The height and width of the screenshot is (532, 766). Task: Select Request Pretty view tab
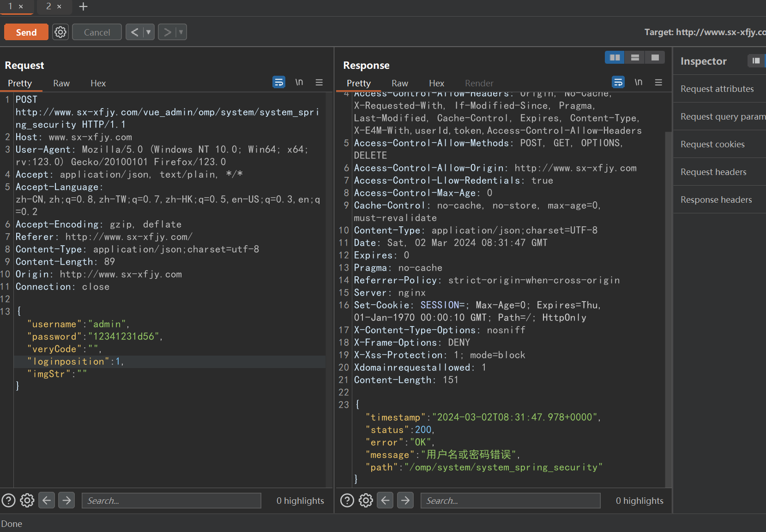click(20, 83)
